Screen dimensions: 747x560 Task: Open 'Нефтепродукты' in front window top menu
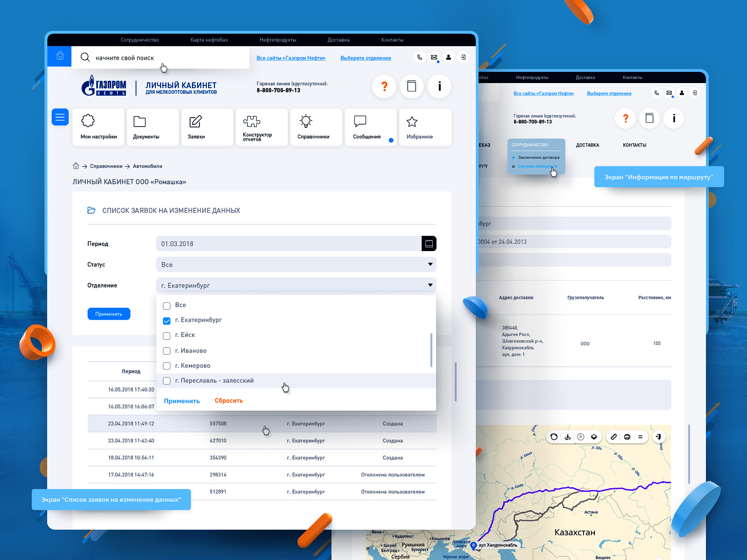(x=278, y=40)
